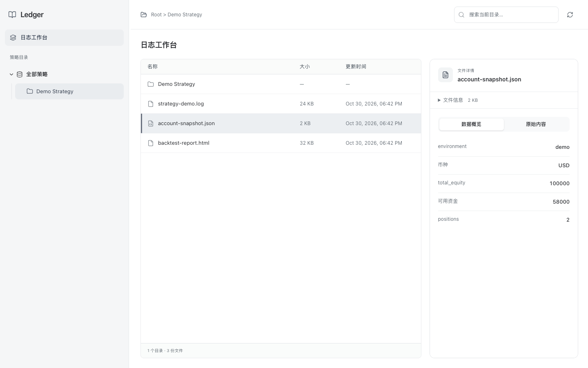Click the folder icon beside Demo Strategy in sidebar
Screen dimensions: 588x368
(x=30, y=91)
